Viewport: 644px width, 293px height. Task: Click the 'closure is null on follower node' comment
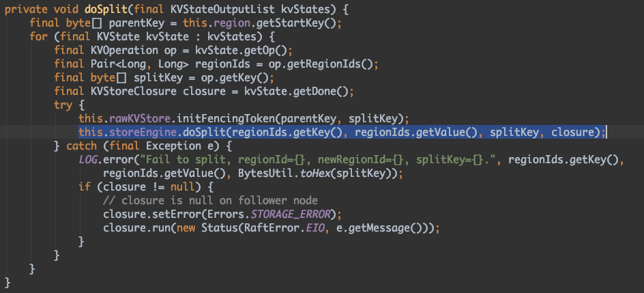click(x=210, y=200)
